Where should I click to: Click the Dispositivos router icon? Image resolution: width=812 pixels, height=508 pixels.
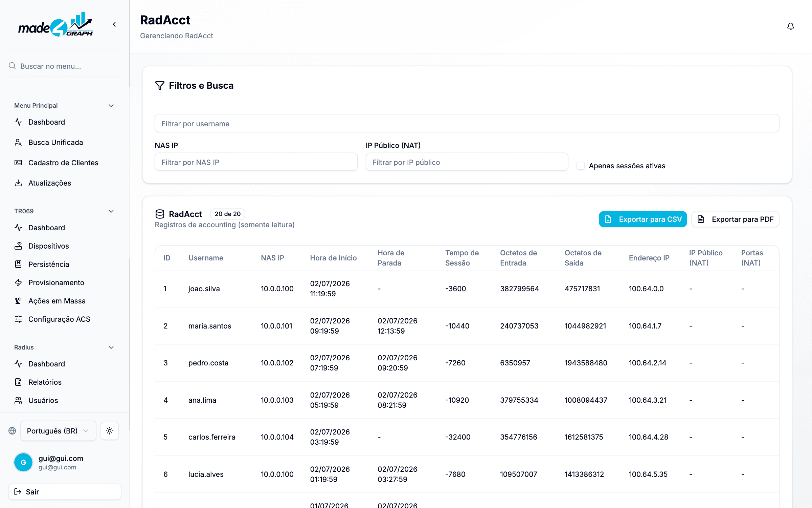pos(18,246)
